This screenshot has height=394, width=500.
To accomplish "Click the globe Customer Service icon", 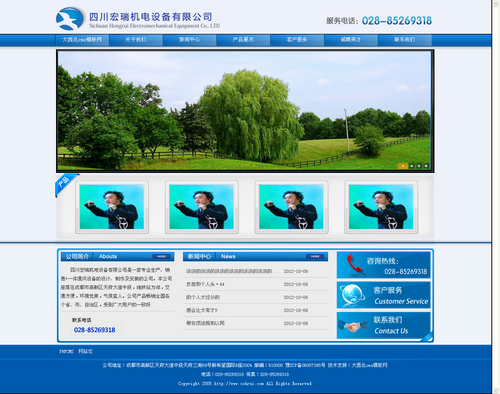I will 352,295.
